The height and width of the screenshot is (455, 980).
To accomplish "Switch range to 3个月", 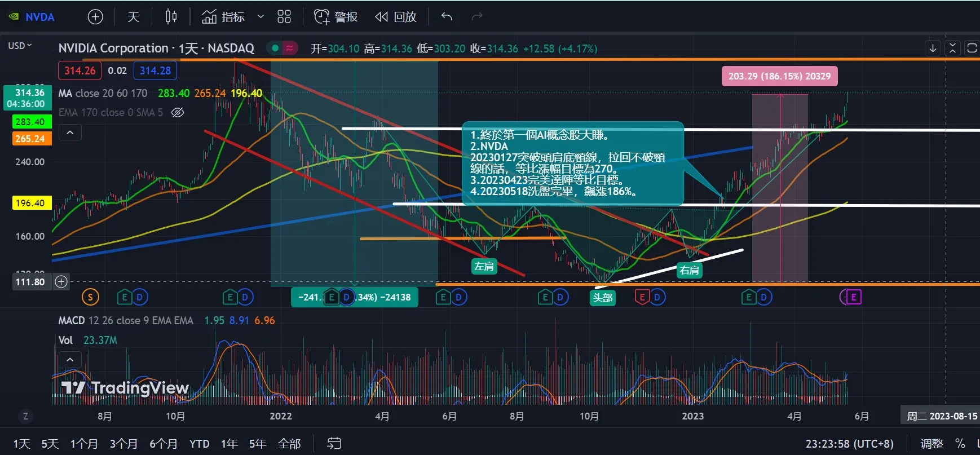I will click(x=123, y=444).
